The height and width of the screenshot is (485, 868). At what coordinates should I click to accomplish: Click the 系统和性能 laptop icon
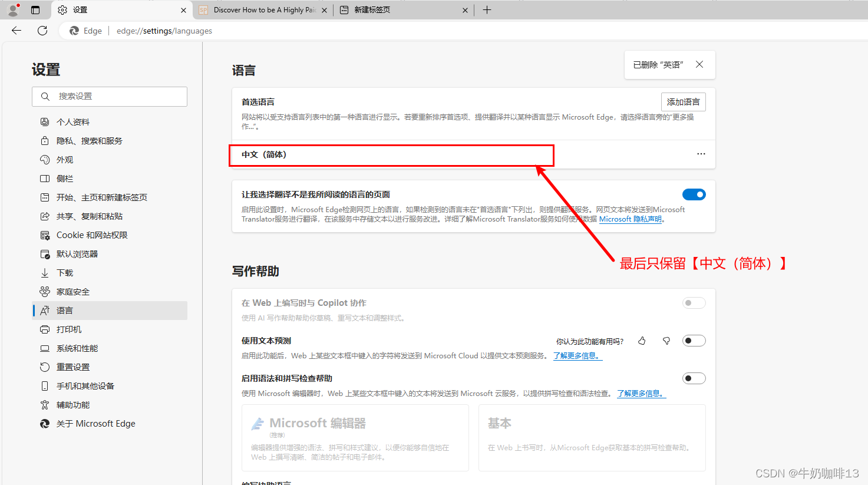pyautogui.click(x=45, y=348)
